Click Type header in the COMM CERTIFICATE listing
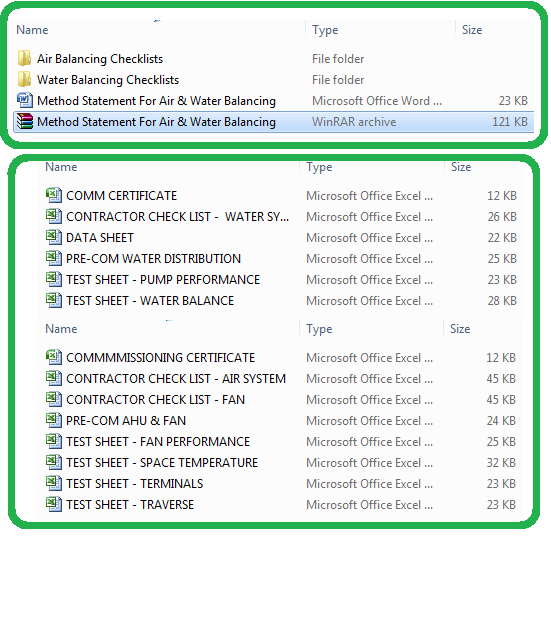Image resolution: width=551 pixels, height=623 pixels. (319, 167)
